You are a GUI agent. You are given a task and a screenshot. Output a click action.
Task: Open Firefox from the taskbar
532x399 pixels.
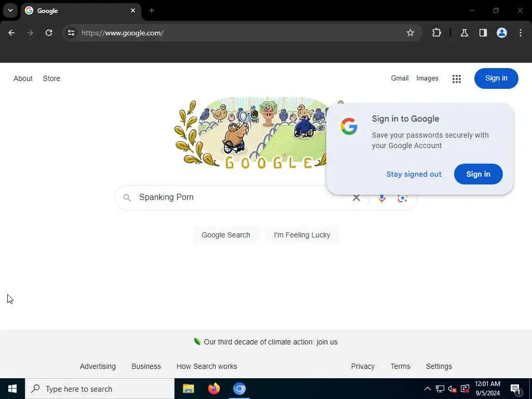point(214,389)
